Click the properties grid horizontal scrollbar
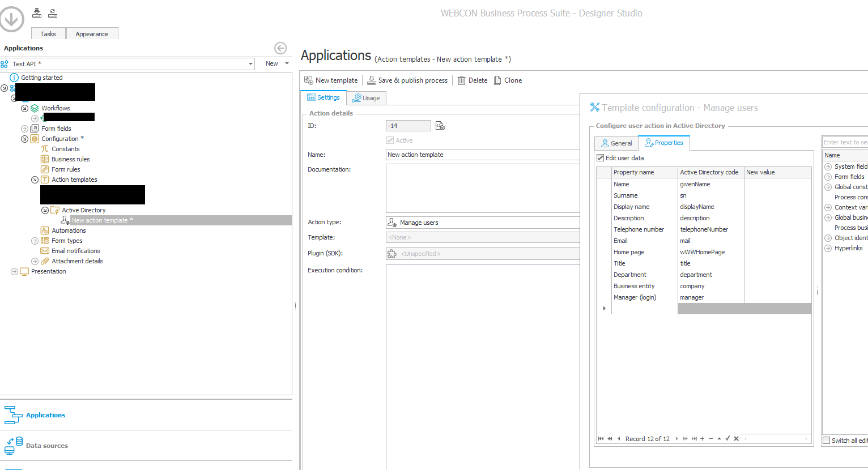This screenshot has height=470, width=868. [777, 438]
